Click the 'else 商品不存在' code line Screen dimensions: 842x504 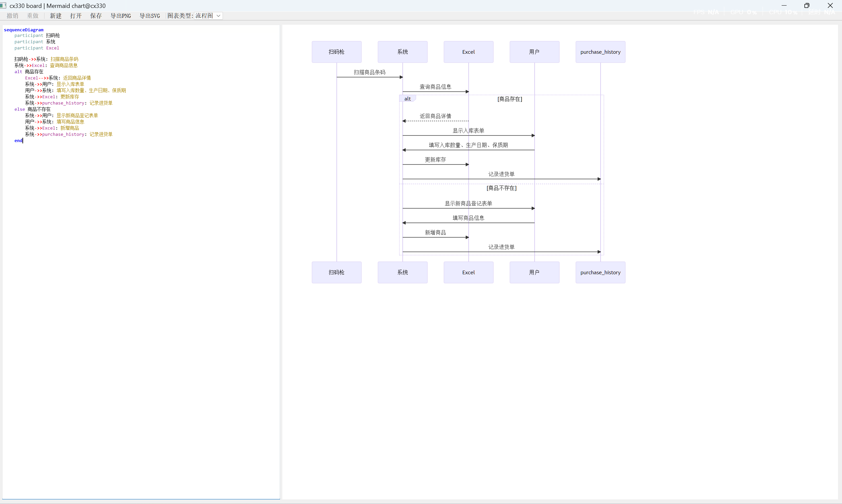(33, 109)
